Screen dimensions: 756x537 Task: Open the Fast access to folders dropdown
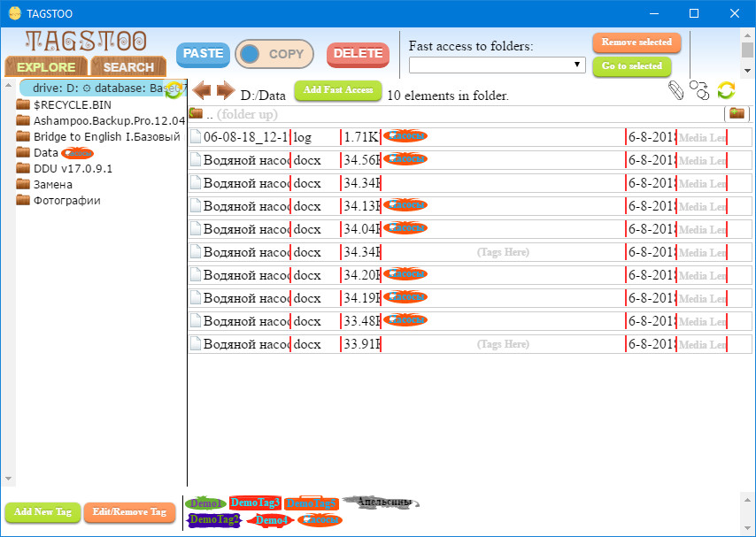[498, 65]
